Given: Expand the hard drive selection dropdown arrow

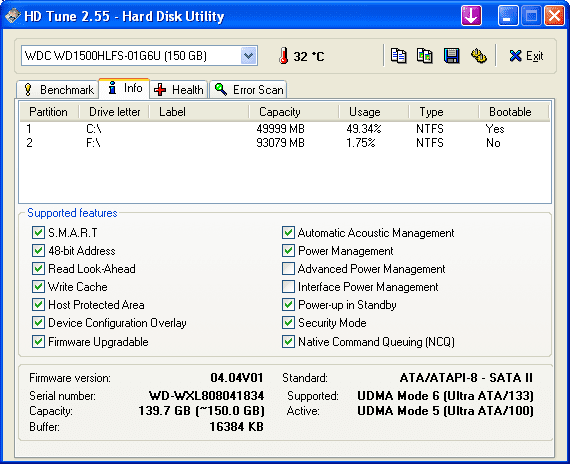Looking at the screenshot, I should 248,56.
